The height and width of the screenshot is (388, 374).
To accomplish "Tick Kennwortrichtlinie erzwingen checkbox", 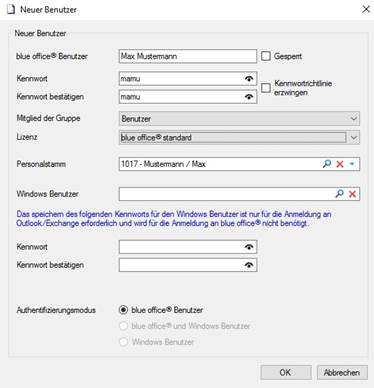I will [x=266, y=88].
